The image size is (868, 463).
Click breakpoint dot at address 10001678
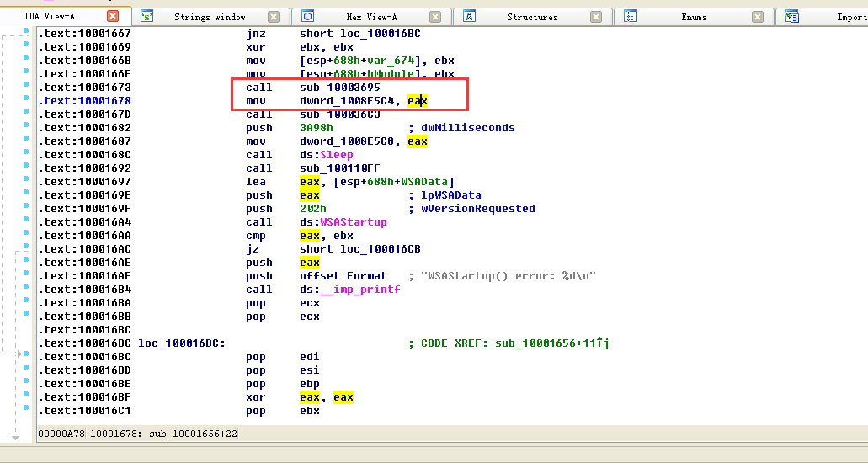26,98
